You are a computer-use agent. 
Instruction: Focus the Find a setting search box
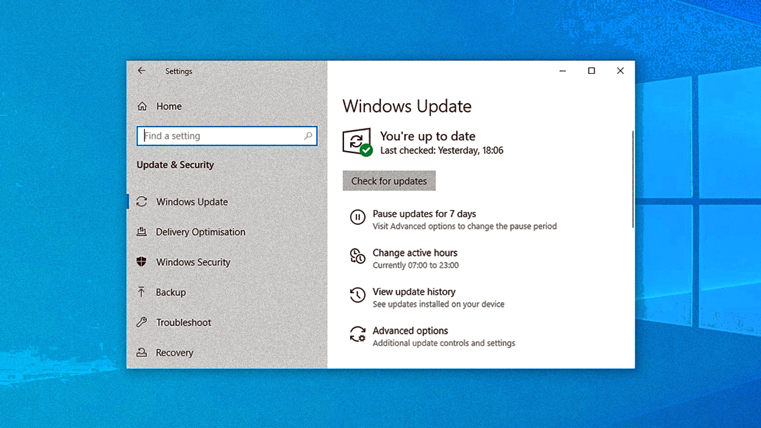tap(227, 136)
